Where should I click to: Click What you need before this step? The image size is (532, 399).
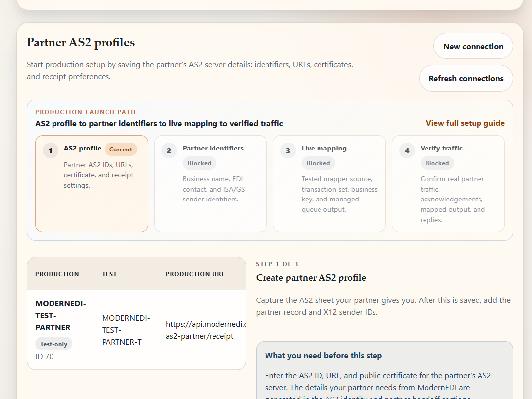(323, 355)
